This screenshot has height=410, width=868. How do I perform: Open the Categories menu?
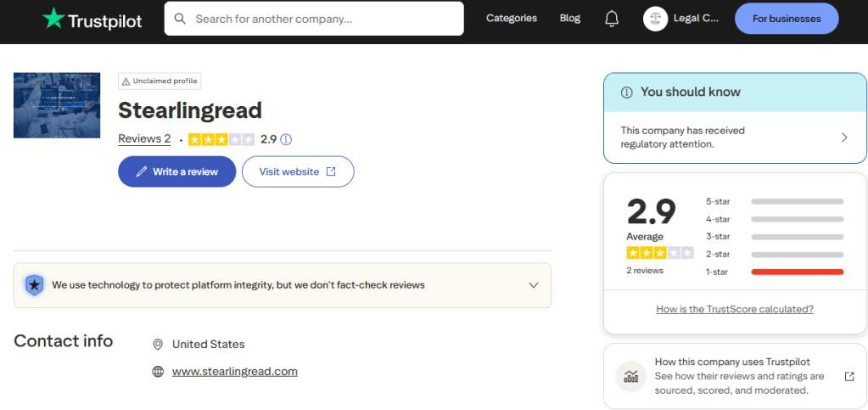[x=512, y=18]
